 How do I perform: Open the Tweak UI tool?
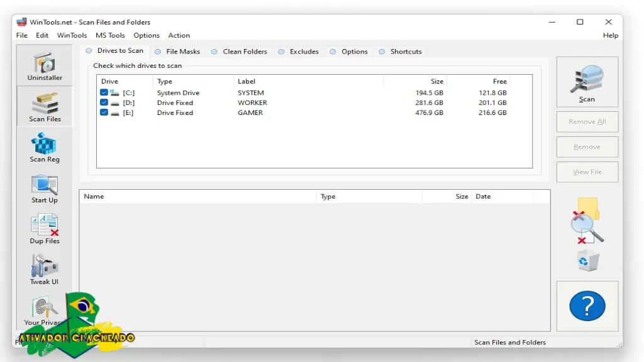pos(45,270)
